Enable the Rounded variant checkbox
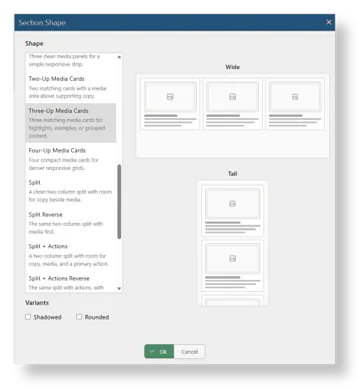The height and width of the screenshot is (389, 360). click(x=79, y=317)
